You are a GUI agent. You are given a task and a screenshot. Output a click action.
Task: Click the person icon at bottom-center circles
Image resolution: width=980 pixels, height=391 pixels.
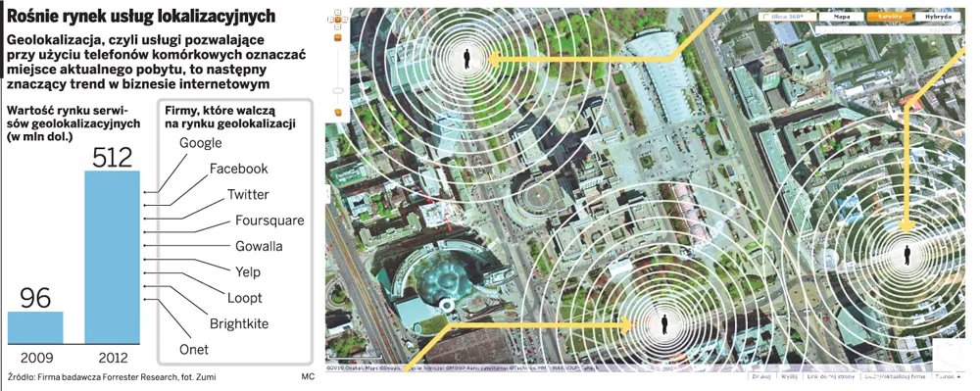pos(664,324)
